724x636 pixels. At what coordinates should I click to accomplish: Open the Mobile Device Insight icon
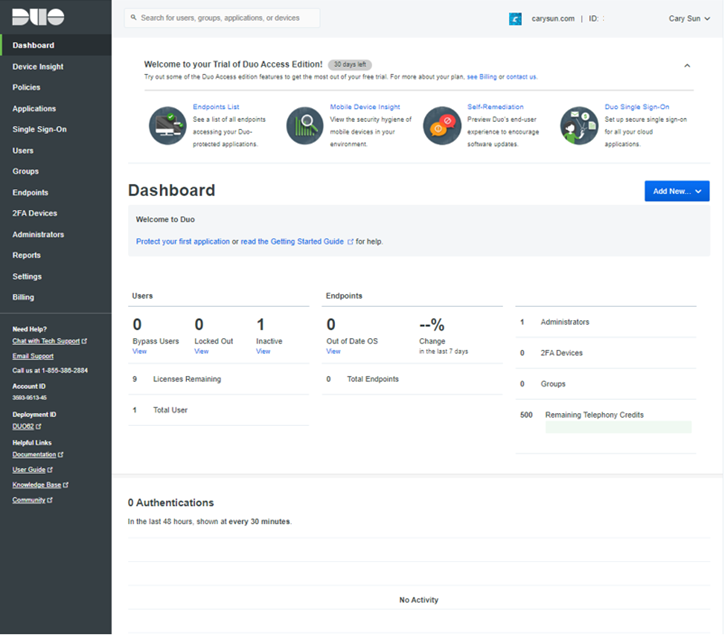[x=305, y=126]
